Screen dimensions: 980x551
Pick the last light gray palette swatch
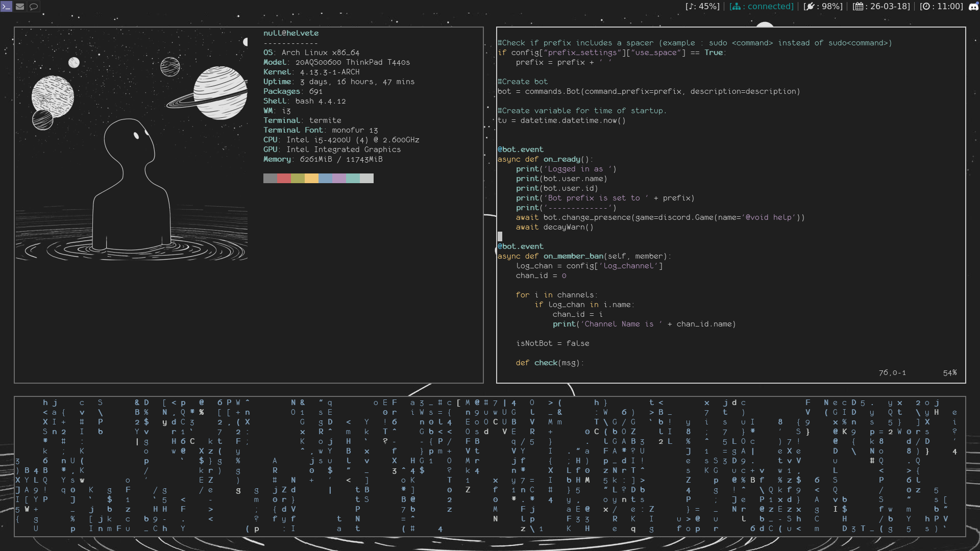click(366, 178)
